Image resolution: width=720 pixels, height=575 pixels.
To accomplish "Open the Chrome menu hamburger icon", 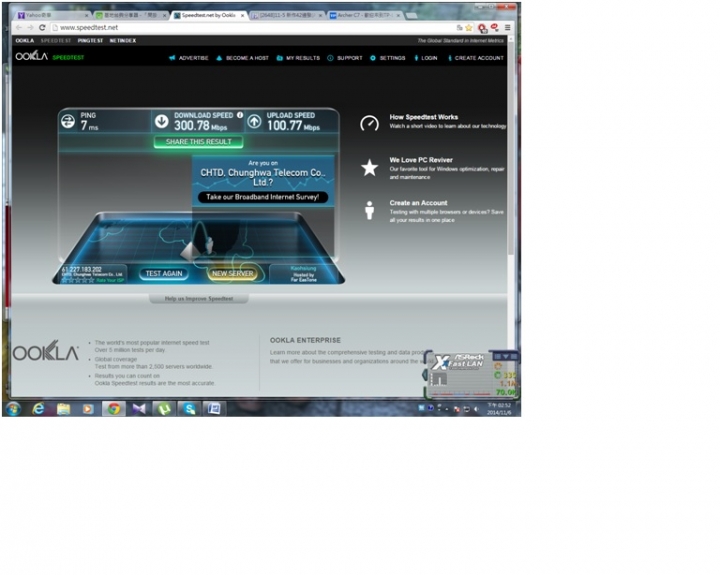I will [x=507, y=28].
